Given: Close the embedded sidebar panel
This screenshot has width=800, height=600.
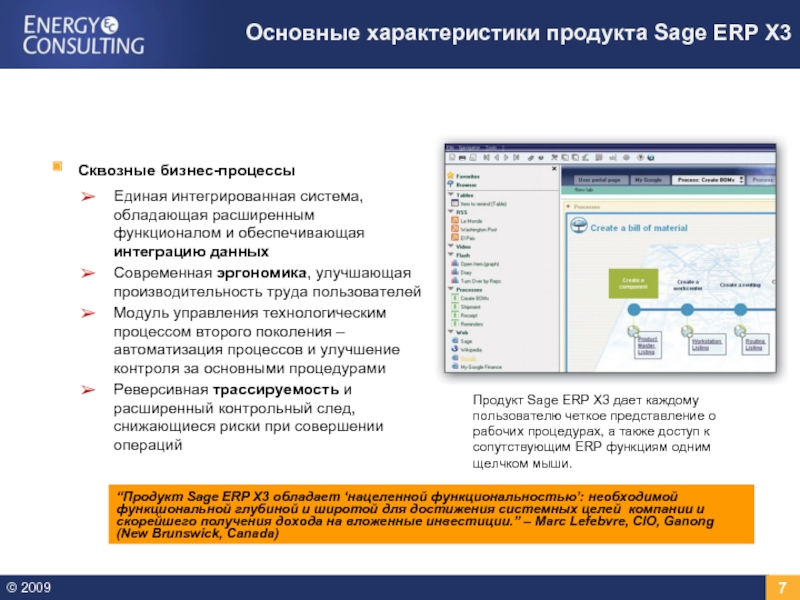Looking at the screenshot, I should tap(554, 169).
